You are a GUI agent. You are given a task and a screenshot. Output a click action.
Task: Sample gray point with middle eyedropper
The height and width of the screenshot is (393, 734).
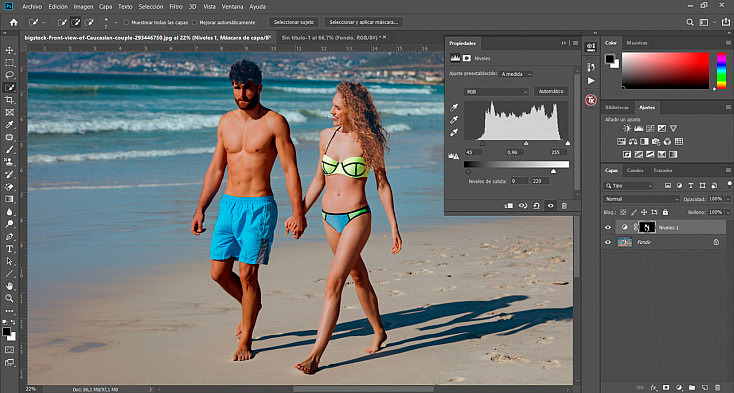pyautogui.click(x=454, y=120)
